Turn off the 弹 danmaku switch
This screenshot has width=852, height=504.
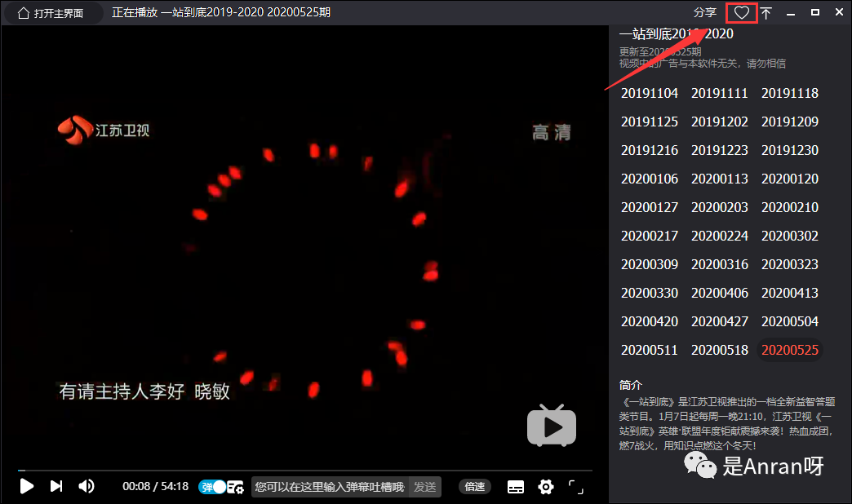[x=212, y=487]
